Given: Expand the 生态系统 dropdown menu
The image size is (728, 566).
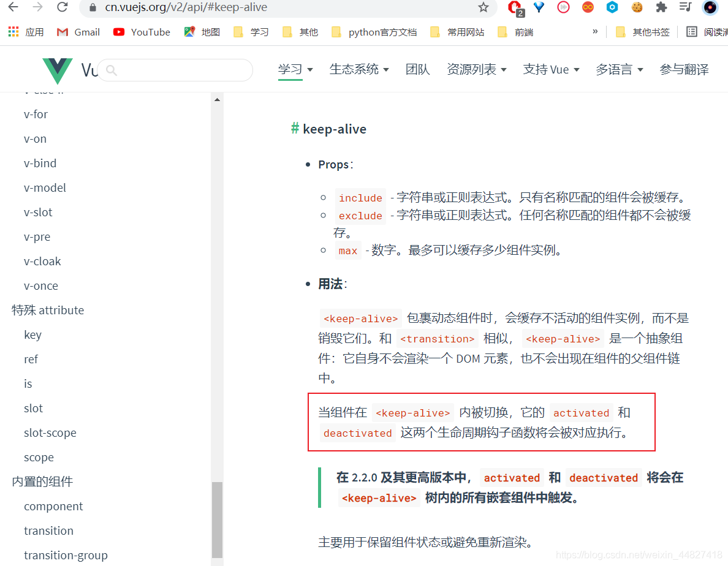Looking at the screenshot, I should pos(359,70).
